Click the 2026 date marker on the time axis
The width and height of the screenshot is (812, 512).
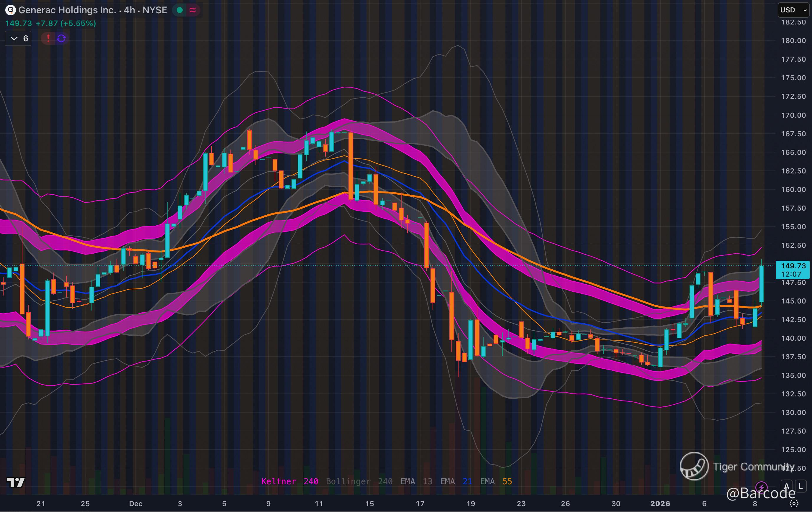tap(660, 503)
